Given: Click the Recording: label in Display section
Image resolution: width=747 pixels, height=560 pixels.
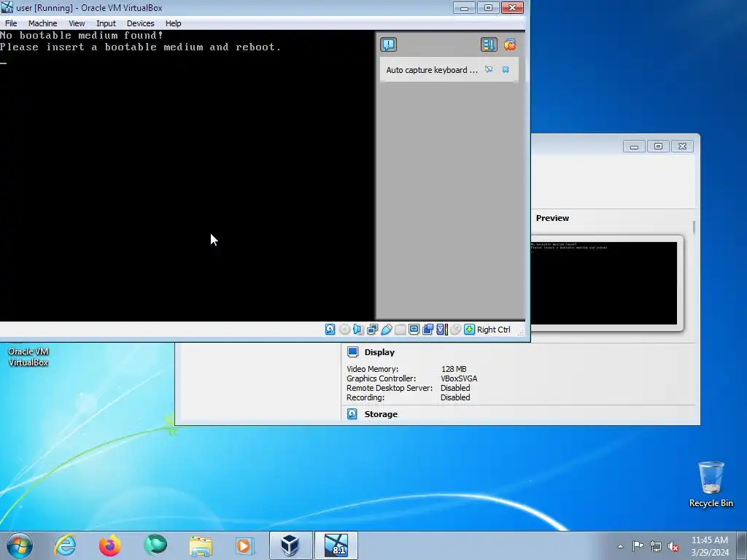Looking at the screenshot, I should pyautogui.click(x=365, y=397).
